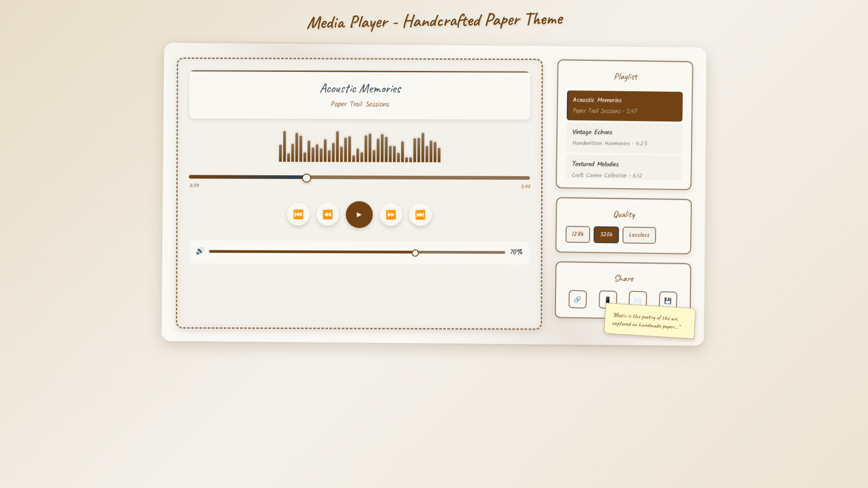Start playback with the play button
The width and height of the screenshot is (868, 488).
pos(359,215)
